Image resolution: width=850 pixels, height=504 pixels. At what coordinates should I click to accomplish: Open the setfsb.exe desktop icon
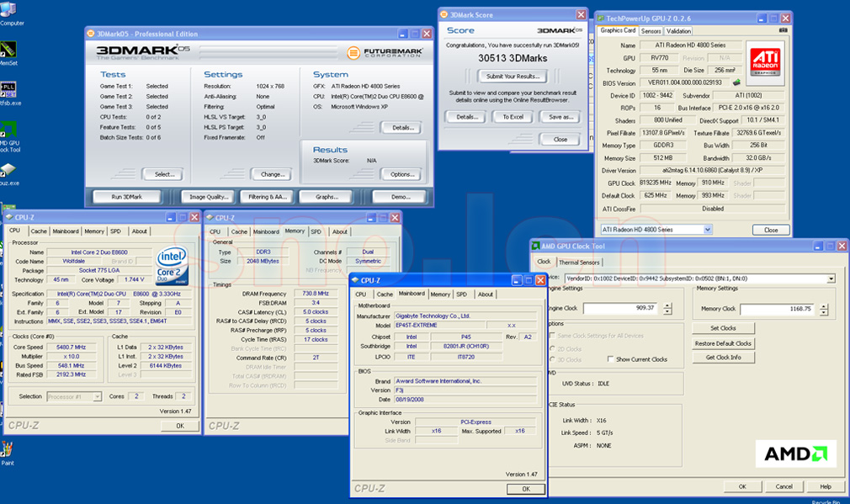click(x=8, y=90)
